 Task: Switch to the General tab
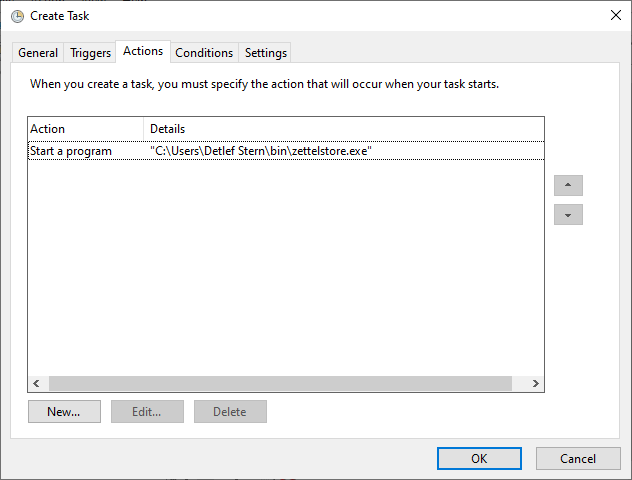[38, 53]
